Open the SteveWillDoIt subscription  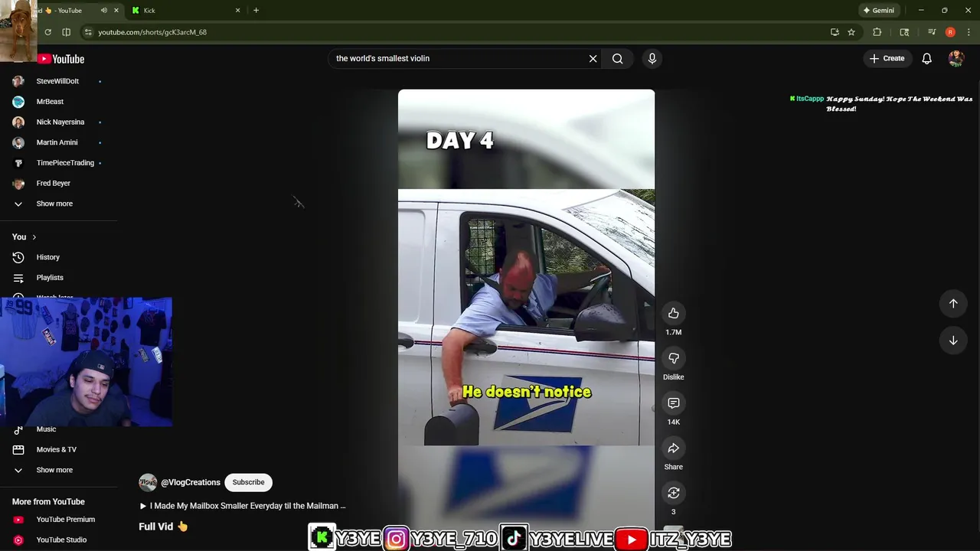pyautogui.click(x=58, y=81)
